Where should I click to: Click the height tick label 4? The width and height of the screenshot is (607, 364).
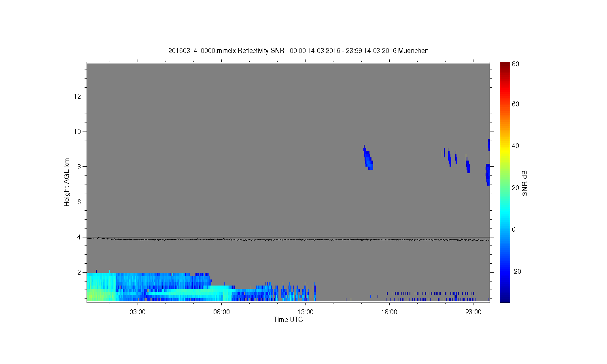pos(80,237)
